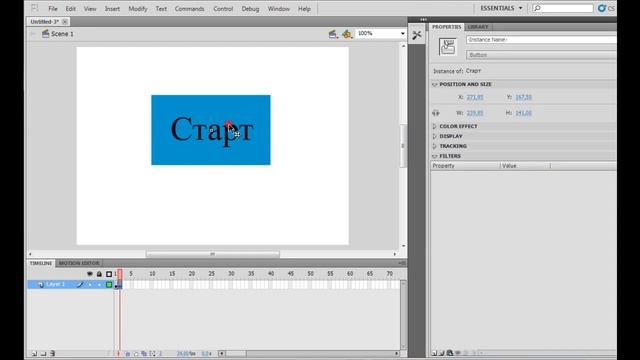
Task: Click the Instance Name input field
Action: pyautogui.click(x=541, y=40)
